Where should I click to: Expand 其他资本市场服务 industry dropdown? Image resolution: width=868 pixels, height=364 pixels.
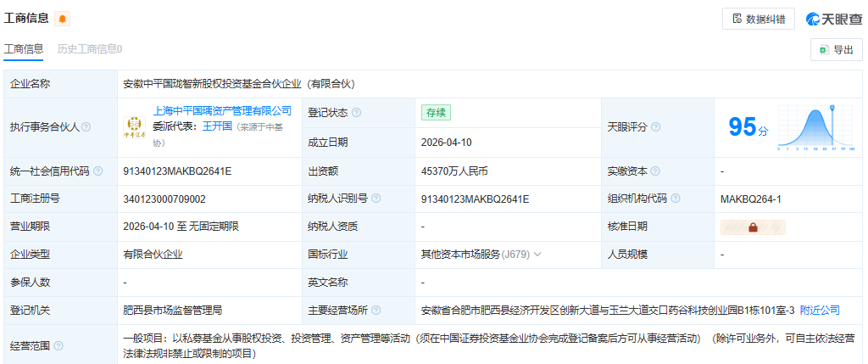(537, 255)
